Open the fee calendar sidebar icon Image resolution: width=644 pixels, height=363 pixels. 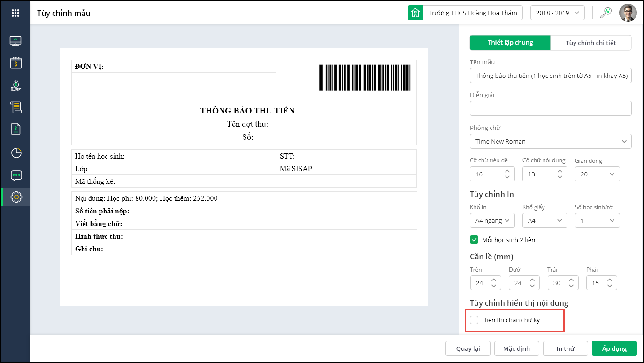click(16, 63)
